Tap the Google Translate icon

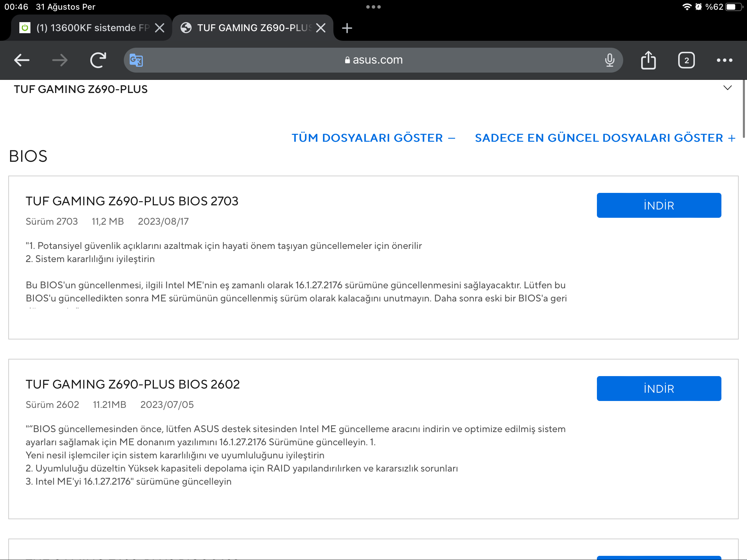(136, 60)
